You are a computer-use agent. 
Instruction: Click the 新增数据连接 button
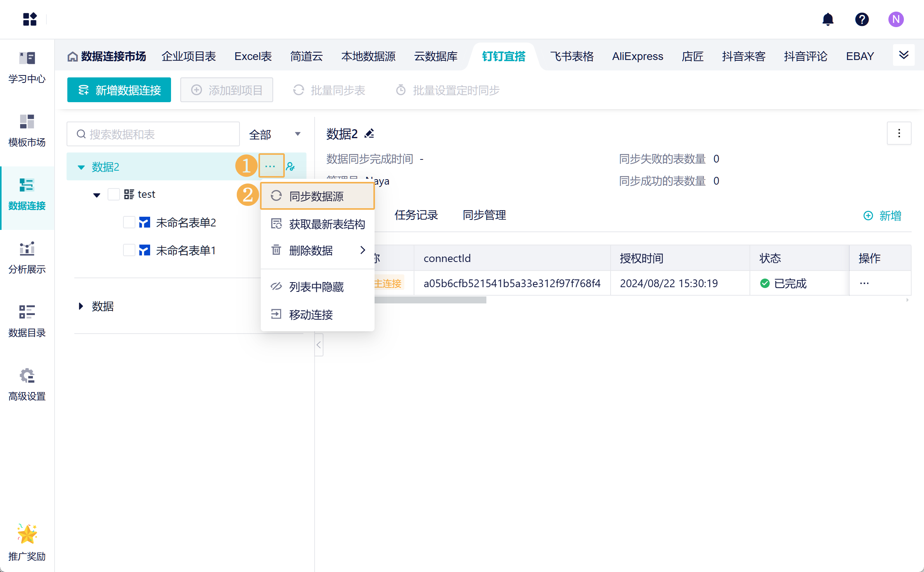(x=119, y=90)
